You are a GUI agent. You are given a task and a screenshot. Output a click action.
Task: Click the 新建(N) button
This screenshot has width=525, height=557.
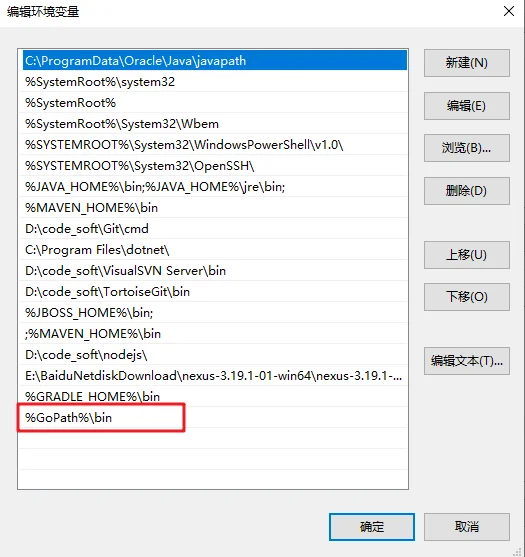point(467,63)
